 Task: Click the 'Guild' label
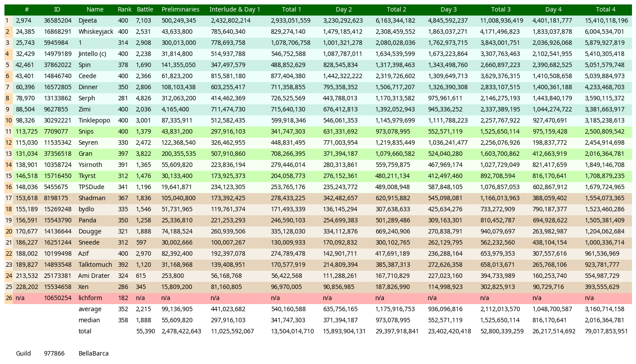[x=24, y=353]
